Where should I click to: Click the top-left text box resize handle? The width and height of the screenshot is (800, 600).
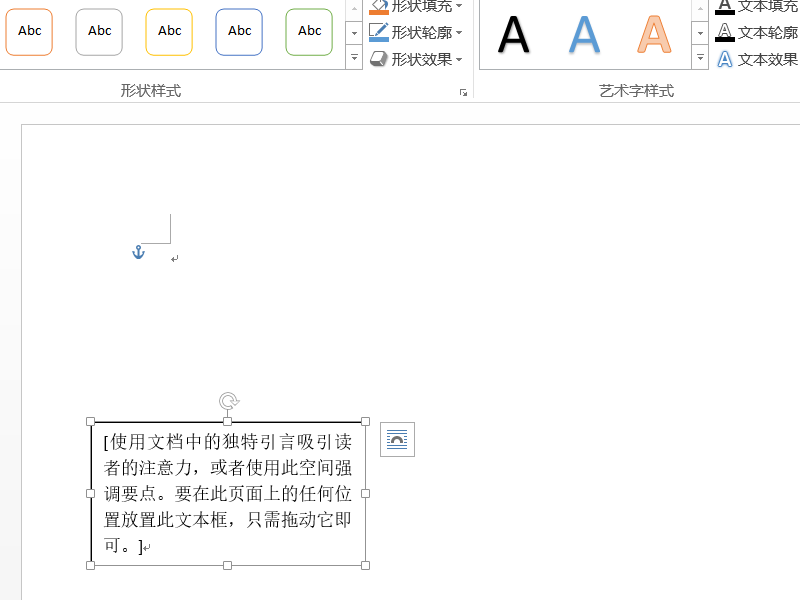(90, 421)
